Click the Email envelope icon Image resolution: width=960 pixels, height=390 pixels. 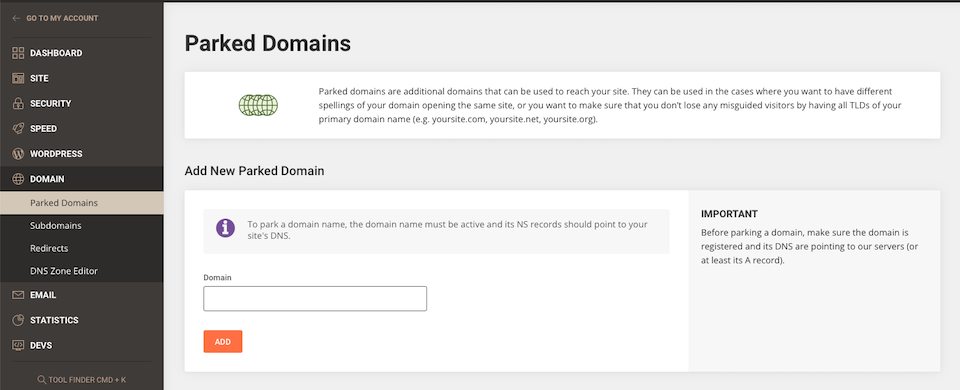tap(18, 295)
